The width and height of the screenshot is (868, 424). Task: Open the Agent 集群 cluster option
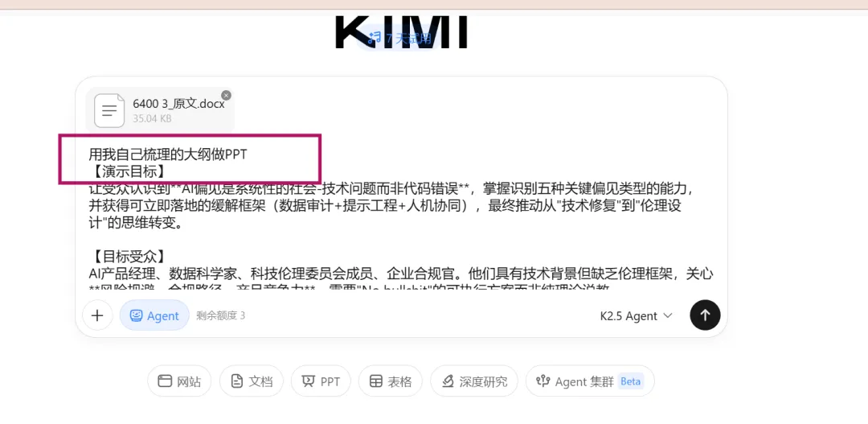[590, 381]
